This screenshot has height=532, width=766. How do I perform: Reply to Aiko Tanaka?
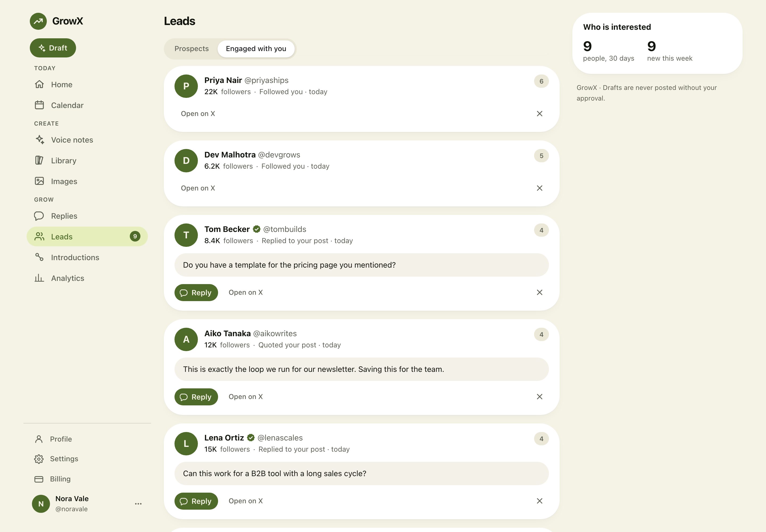(196, 397)
